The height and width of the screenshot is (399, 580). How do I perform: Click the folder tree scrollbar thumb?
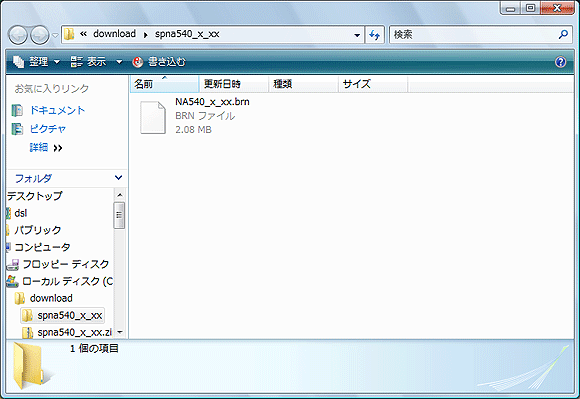119,215
